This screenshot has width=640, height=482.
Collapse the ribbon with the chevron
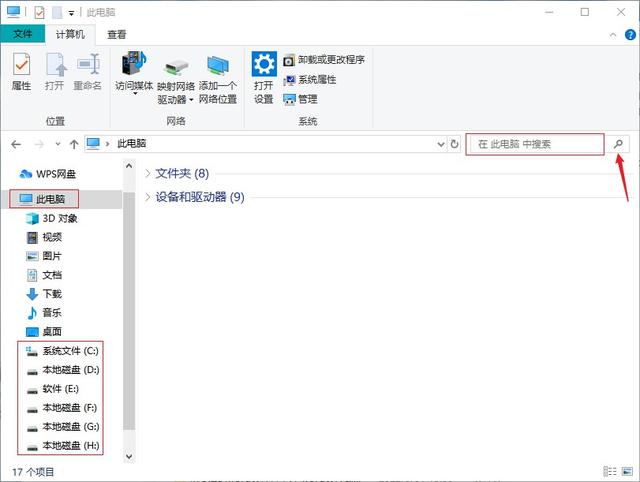pyautogui.click(x=613, y=35)
